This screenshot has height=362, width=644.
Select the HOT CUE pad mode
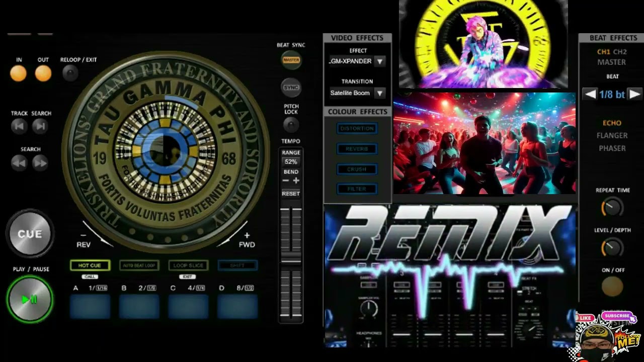[x=90, y=265]
